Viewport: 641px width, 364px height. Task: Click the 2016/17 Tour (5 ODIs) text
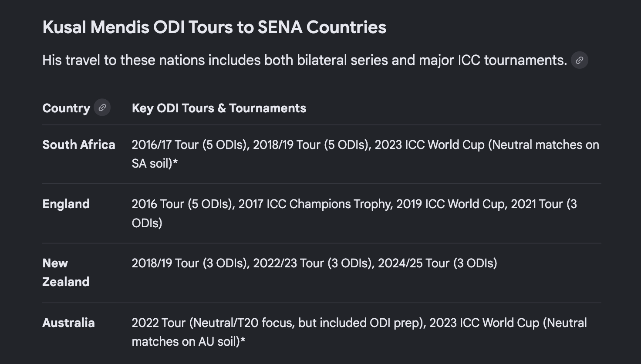tap(191, 145)
